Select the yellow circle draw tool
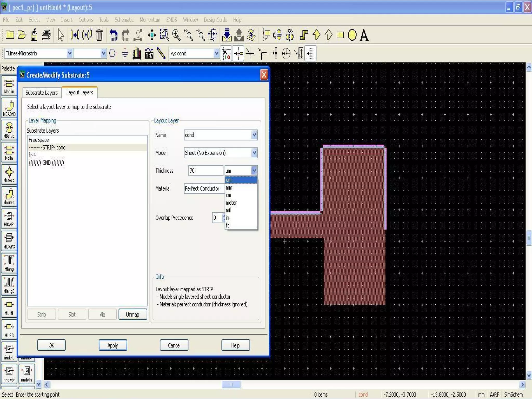The image size is (532, 399). pos(352,35)
